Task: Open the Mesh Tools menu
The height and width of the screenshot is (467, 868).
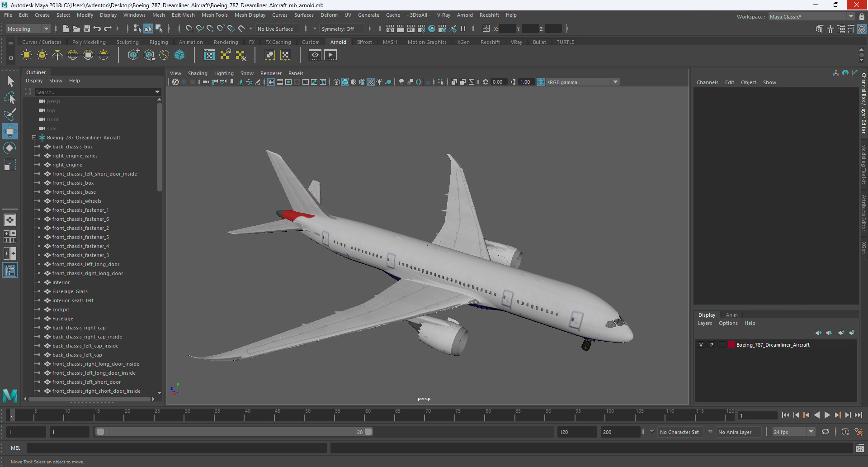Action: pyautogui.click(x=214, y=15)
